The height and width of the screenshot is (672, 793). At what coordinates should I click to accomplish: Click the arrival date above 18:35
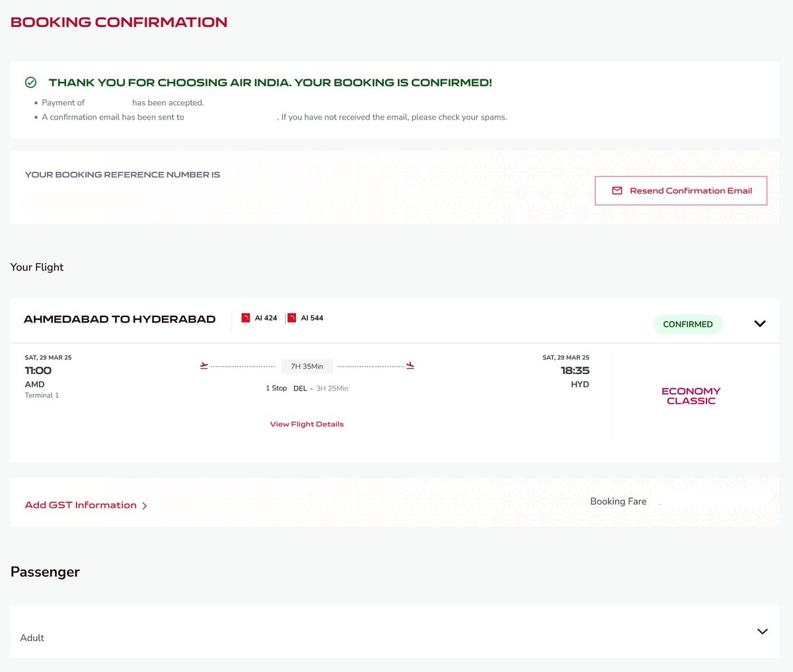pyautogui.click(x=566, y=357)
